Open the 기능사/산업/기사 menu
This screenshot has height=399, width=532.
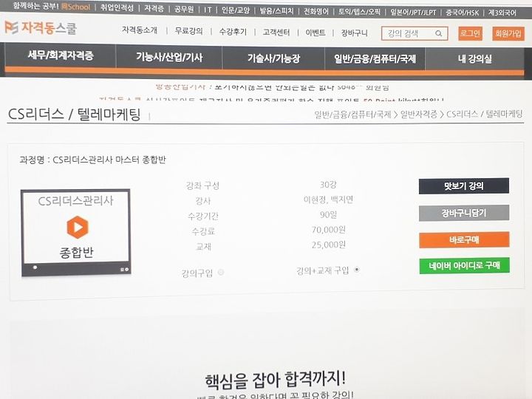click(x=169, y=57)
